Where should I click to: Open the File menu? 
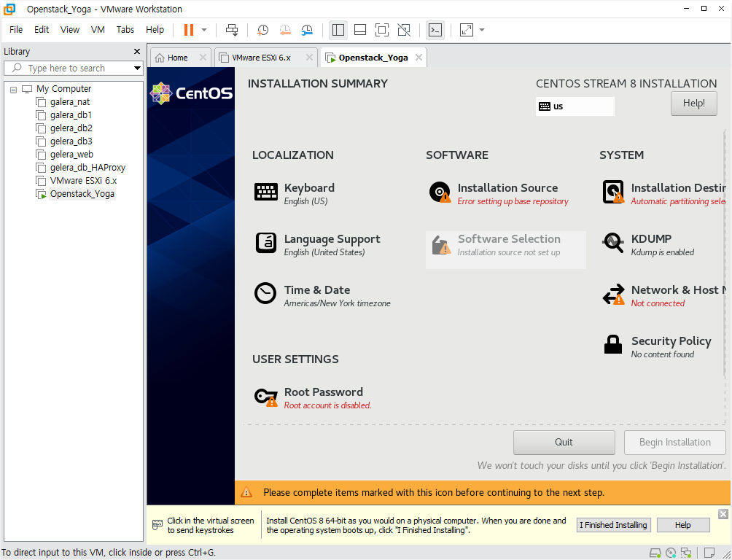coord(16,29)
